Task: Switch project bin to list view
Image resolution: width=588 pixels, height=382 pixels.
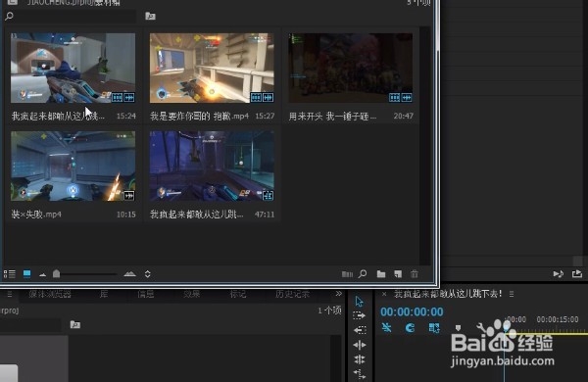Action: tap(10, 274)
